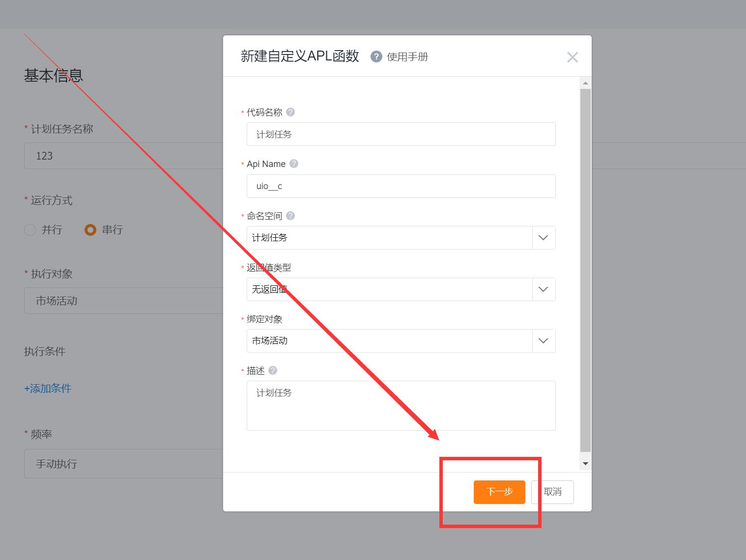Expand the 绑定对象 dropdown arrow
The image size is (746, 560).
tap(544, 341)
